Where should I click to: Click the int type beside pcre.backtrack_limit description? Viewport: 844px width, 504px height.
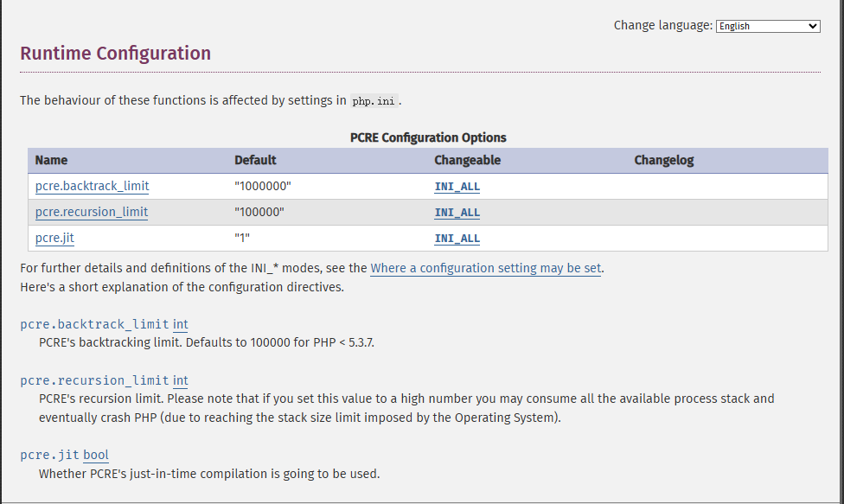180,324
